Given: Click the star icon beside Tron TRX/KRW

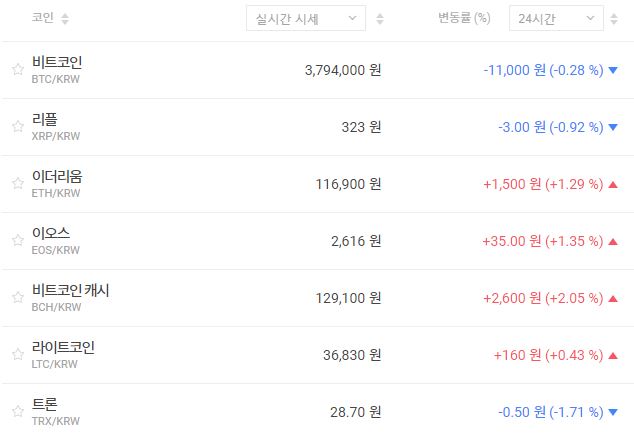Looking at the screenshot, I should [x=17, y=411].
